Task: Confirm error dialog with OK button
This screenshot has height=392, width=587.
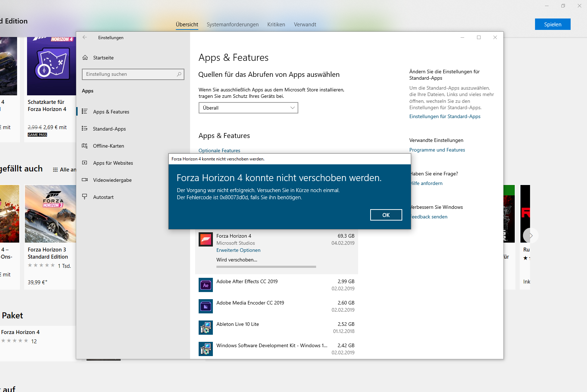Action: click(x=386, y=215)
